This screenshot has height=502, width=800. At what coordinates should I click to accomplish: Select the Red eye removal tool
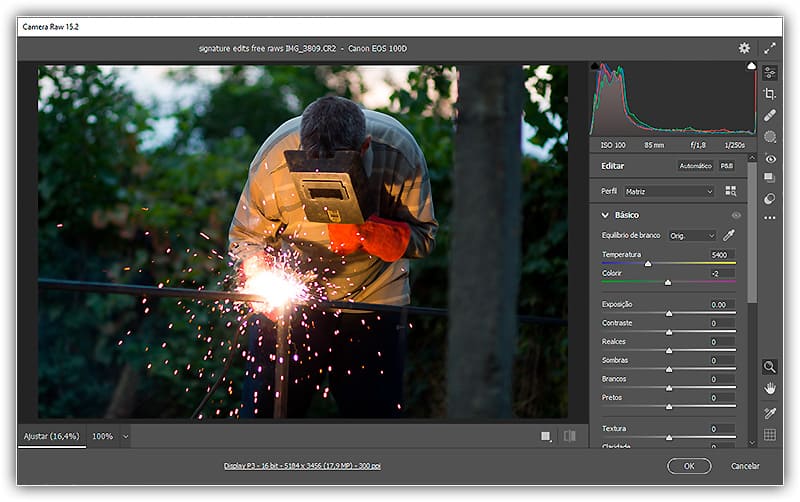click(769, 159)
